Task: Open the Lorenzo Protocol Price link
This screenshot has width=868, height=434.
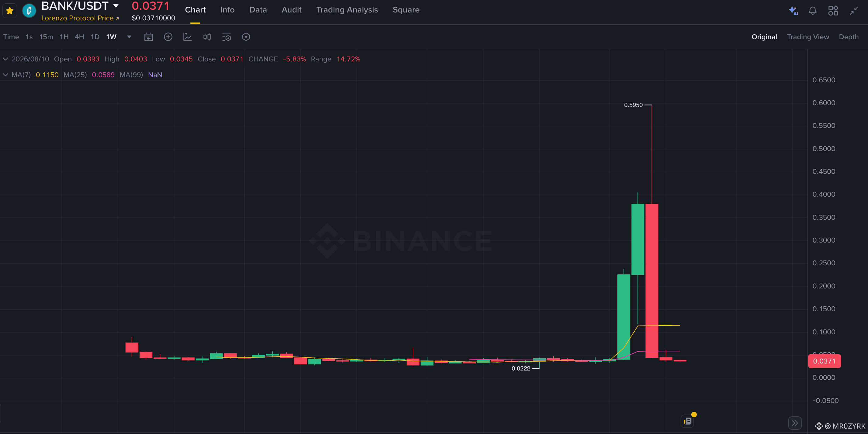Action: pos(80,18)
